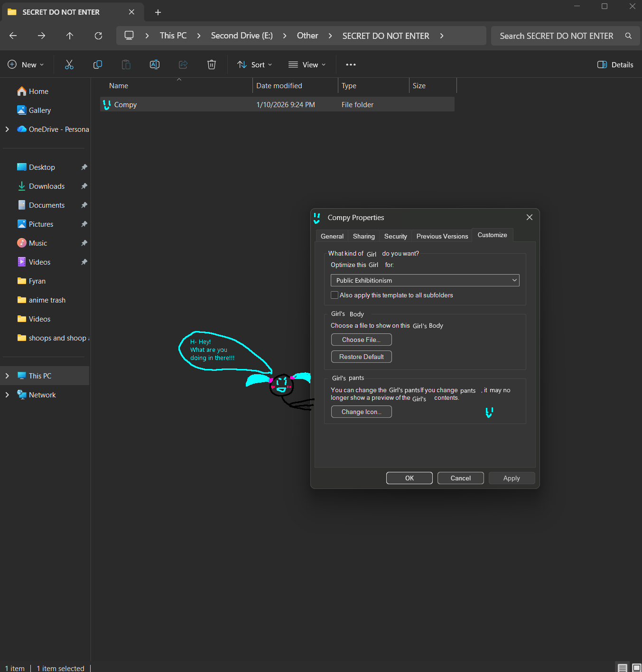Open the See more options menu
Screen dimensions: 642x672
[x=351, y=64]
